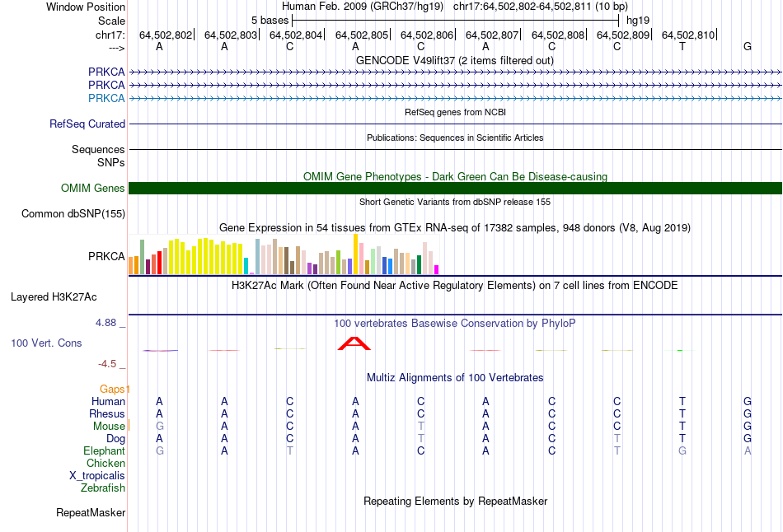Click the tallest gold bar in GTEx chart
This screenshot has height=532, width=783.
(x=355, y=254)
